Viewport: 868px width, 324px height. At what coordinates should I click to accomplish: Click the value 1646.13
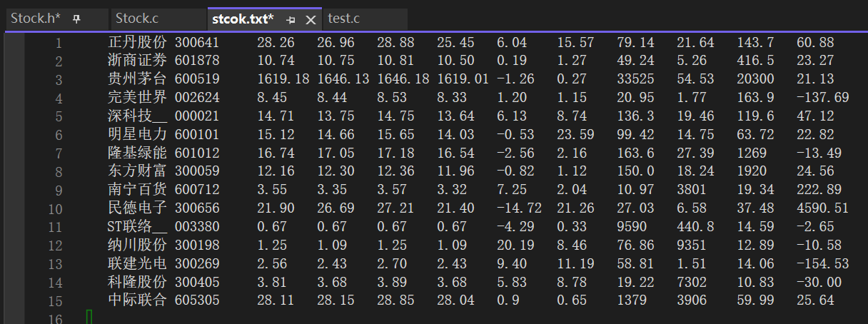(343, 79)
